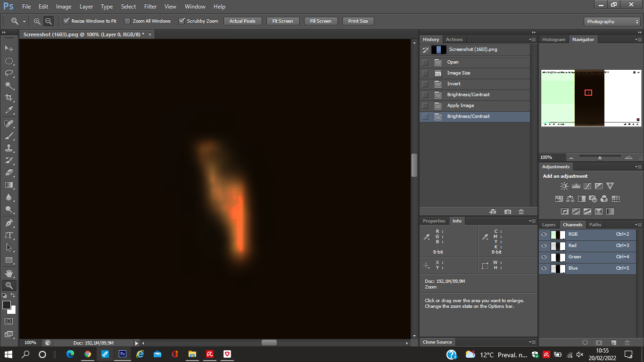Viewport: 644px width, 362px height.
Task: Uncheck the Scrubby Zoom option
Action: (182, 21)
